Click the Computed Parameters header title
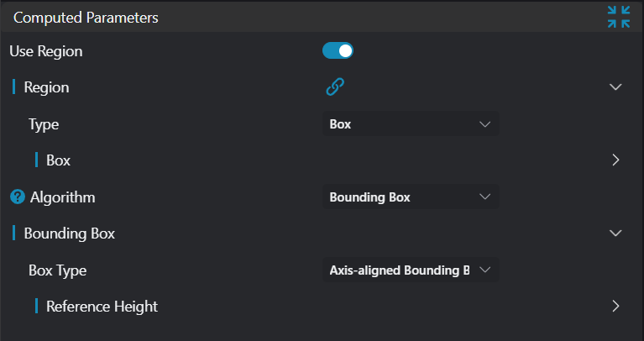Screen dimensions: 644x341 pos(86,17)
